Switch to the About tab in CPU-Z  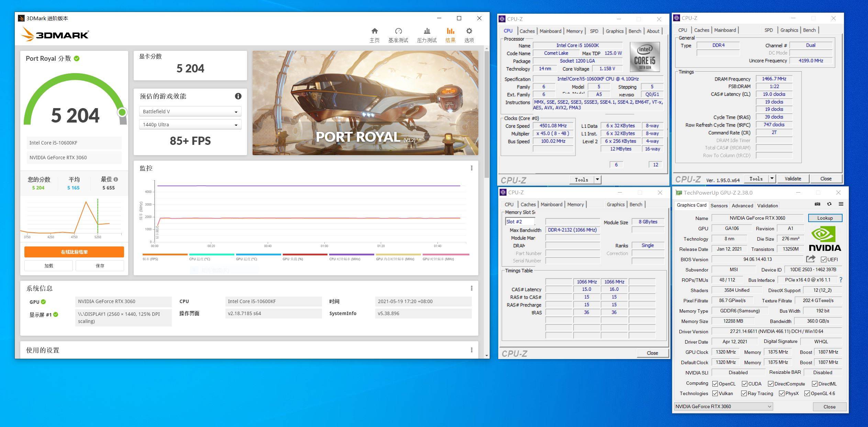tap(653, 31)
